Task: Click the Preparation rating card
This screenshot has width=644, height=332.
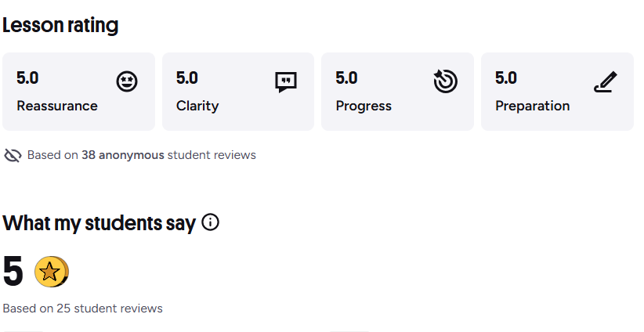Action: [557, 92]
